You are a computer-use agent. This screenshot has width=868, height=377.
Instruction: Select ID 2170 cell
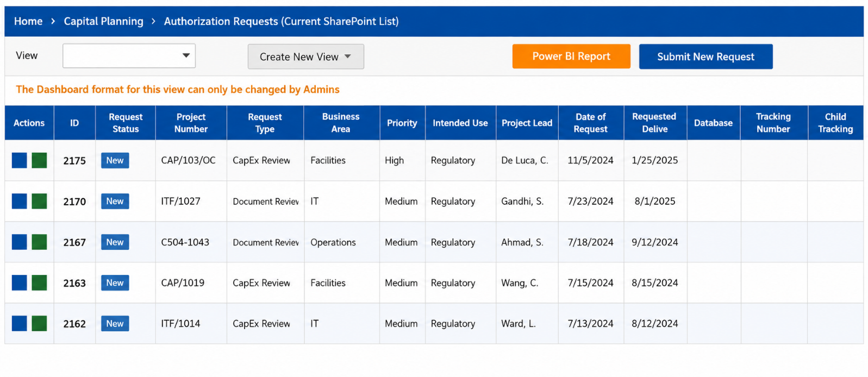pos(74,202)
